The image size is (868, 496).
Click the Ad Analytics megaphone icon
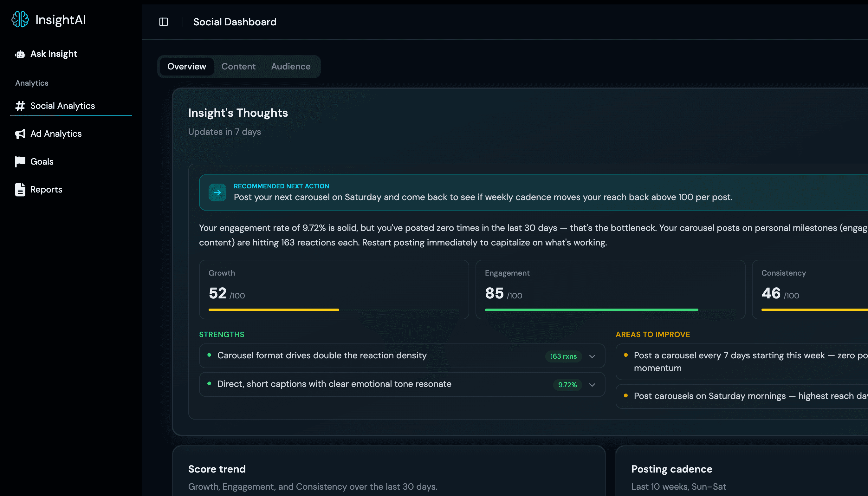pyautogui.click(x=20, y=134)
